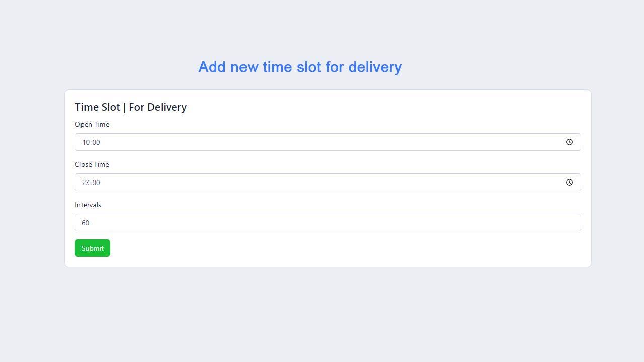Click the words Add new in the page title
The width and height of the screenshot is (644, 362).
point(228,67)
